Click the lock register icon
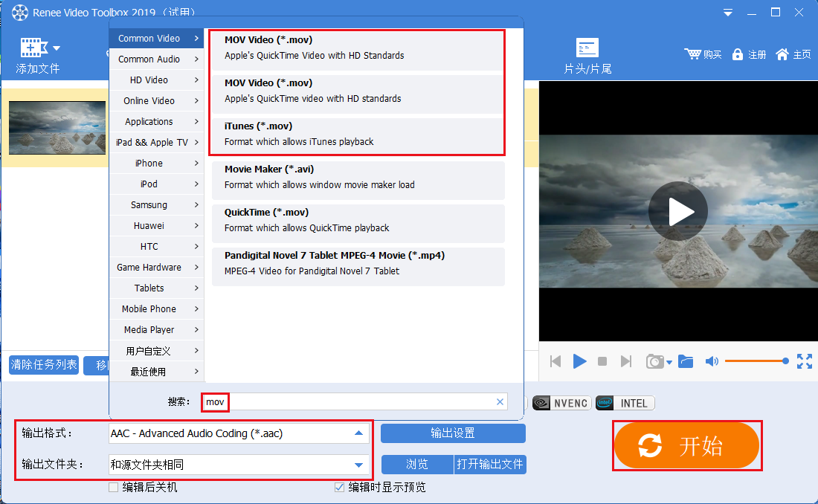 [x=738, y=54]
